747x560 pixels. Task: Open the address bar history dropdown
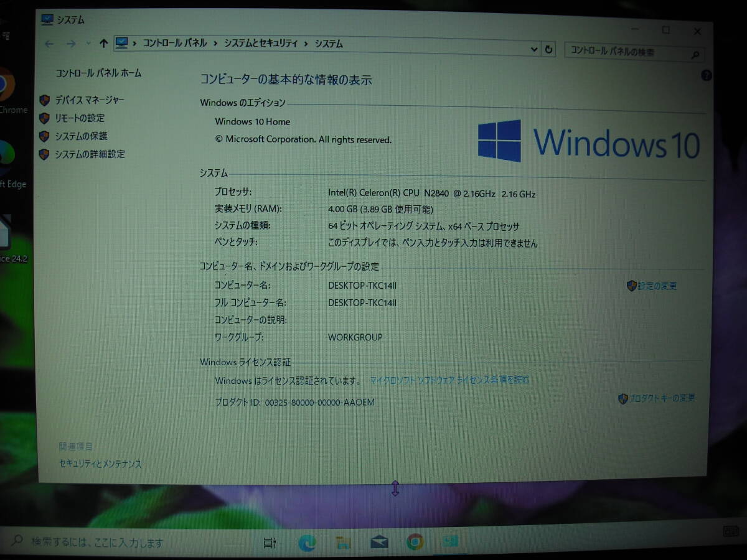click(x=534, y=49)
